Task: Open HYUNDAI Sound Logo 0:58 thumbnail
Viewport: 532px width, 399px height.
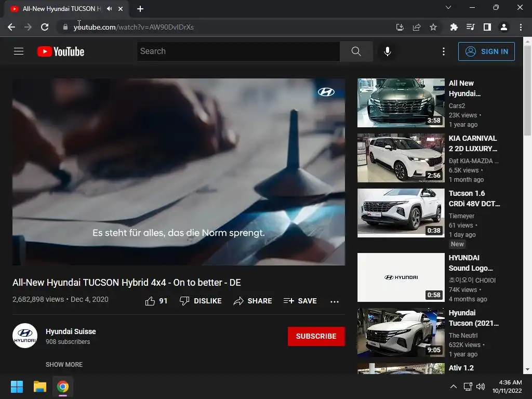Action: 401,277
